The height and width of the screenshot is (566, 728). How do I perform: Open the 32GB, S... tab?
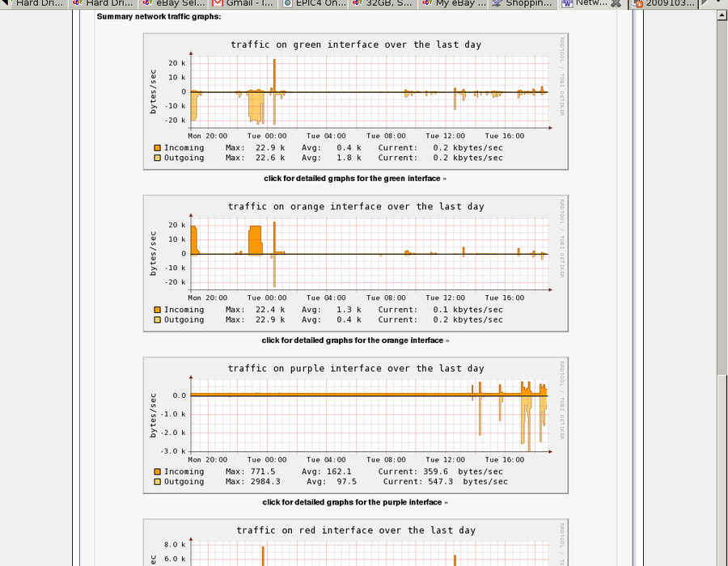point(384,3)
